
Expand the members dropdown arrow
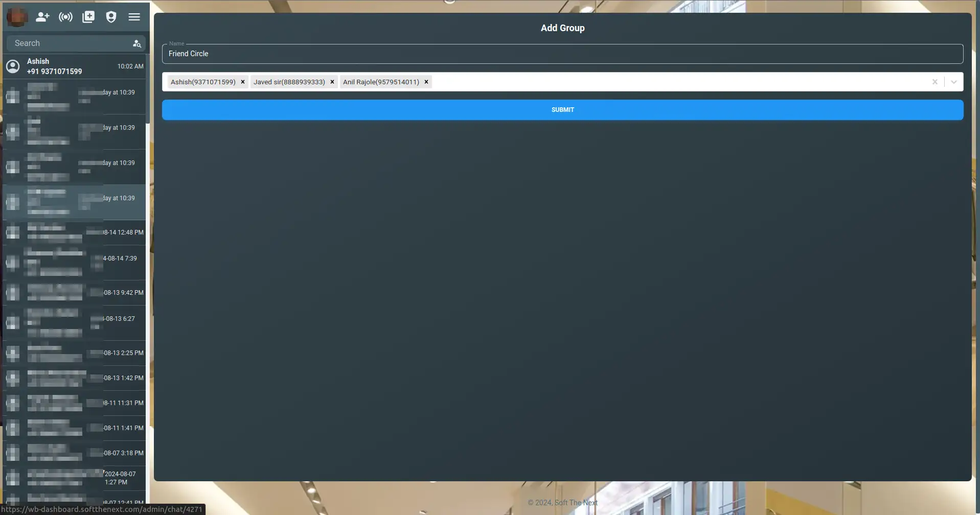click(x=953, y=82)
